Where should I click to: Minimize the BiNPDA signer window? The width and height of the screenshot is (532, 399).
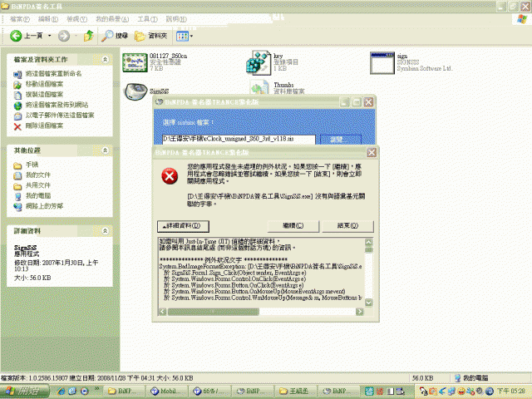tap(345, 102)
